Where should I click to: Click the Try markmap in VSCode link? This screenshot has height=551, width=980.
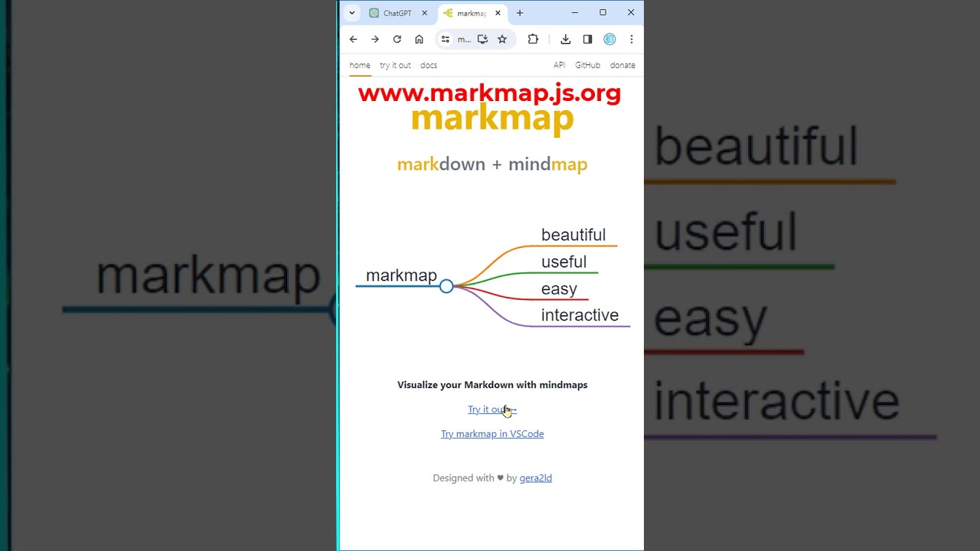492,434
